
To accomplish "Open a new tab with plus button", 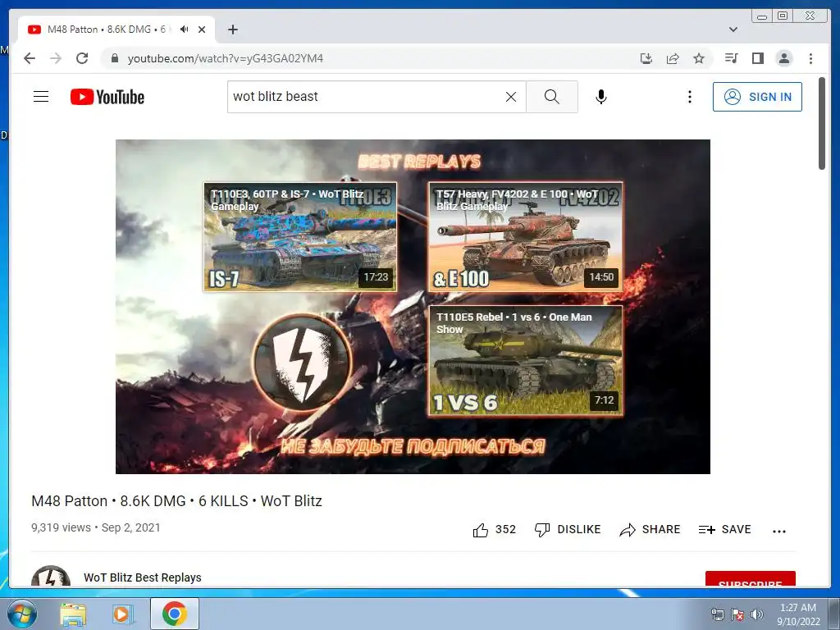I will click(x=232, y=30).
